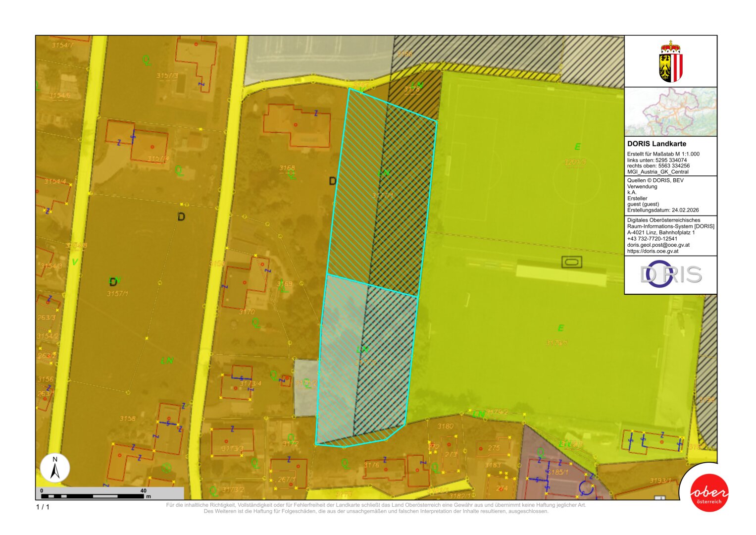The width and height of the screenshot is (756, 535).
Task: Click the red ober österreich logo
Action: pos(709,492)
